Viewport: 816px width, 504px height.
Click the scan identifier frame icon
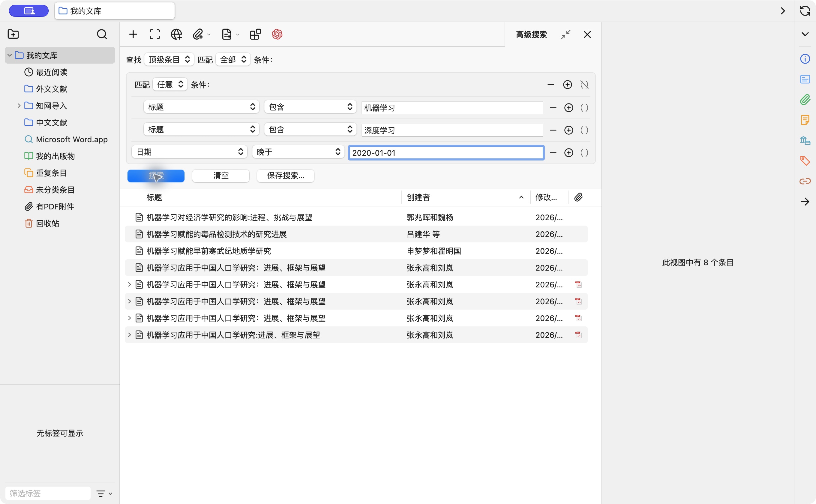[x=155, y=34]
